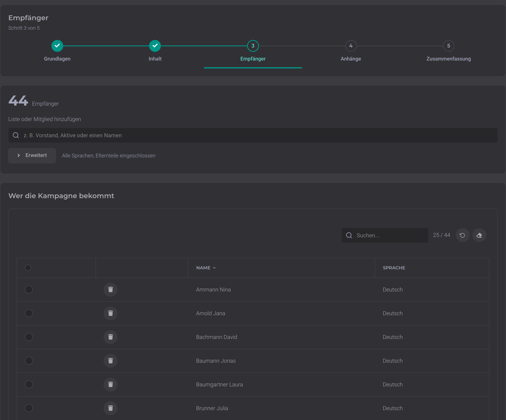Click the Vorstand, Aktive search input
The image size is (506, 420).
pos(253,135)
